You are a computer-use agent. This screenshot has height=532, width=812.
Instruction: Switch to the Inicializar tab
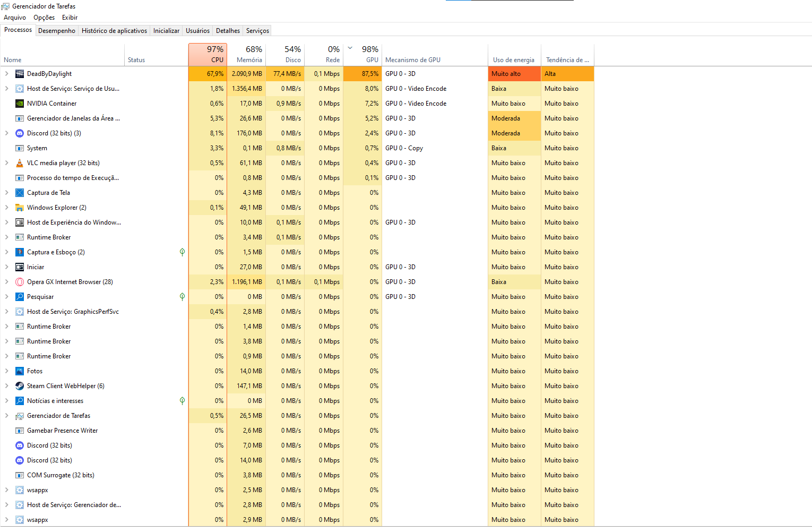pyautogui.click(x=166, y=31)
